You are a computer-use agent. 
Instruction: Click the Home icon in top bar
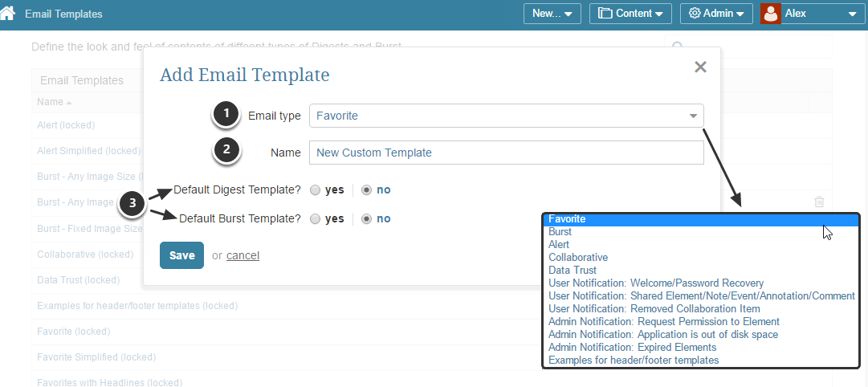click(x=8, y=14)
